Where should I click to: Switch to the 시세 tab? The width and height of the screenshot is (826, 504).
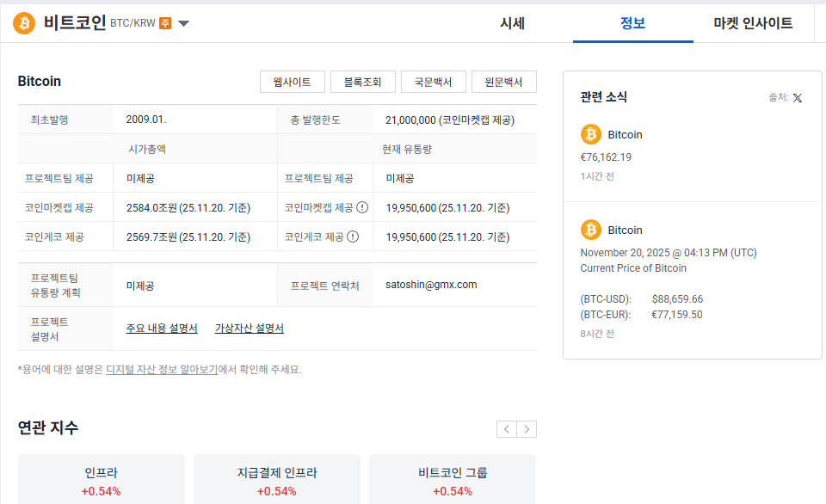[512, 23]
